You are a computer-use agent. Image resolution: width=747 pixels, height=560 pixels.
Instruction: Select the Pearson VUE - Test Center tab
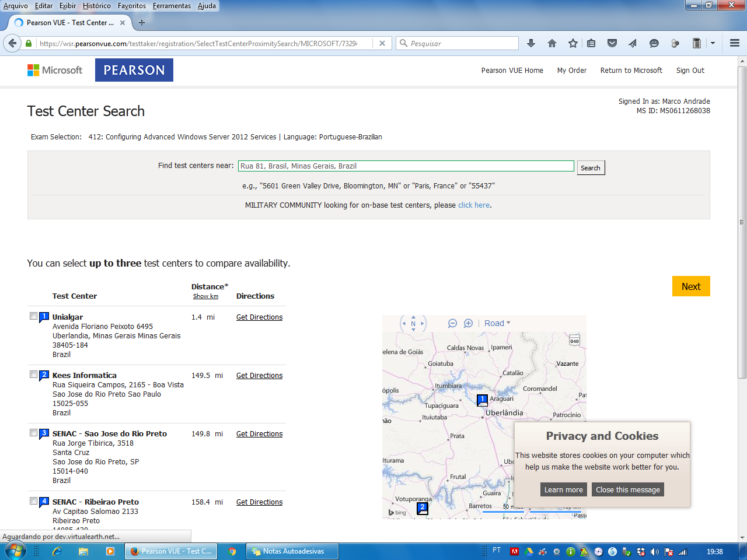tap(69, 23)
